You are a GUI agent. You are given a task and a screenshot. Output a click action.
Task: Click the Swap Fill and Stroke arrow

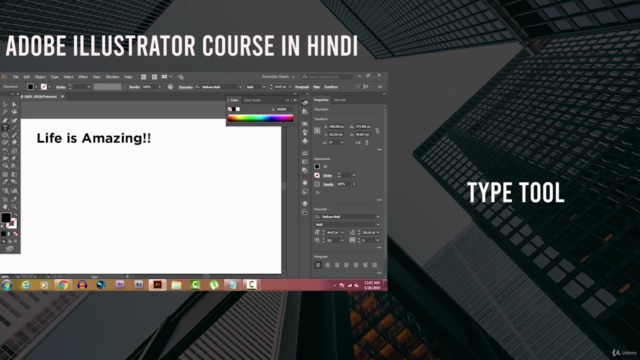(x=16, y=215)
